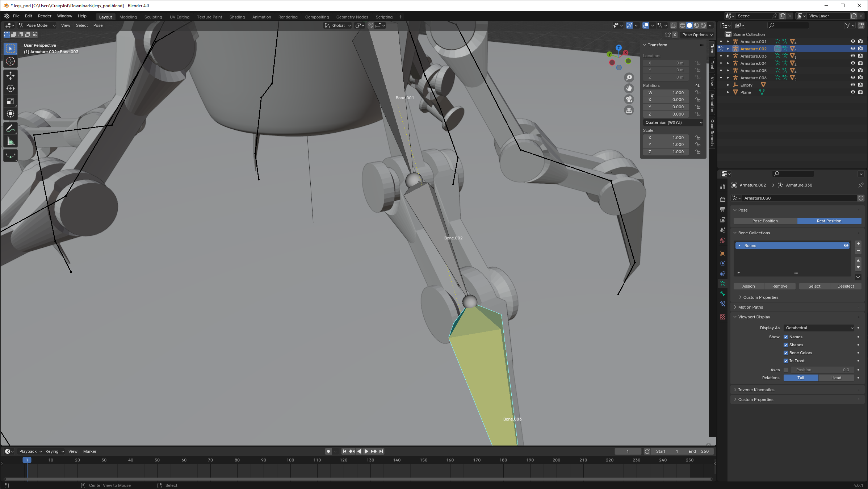The width and height of the screenshot is (868, 489).
Task: Hide Armature.001 in viewport
Action: click(x=852, y=41)
